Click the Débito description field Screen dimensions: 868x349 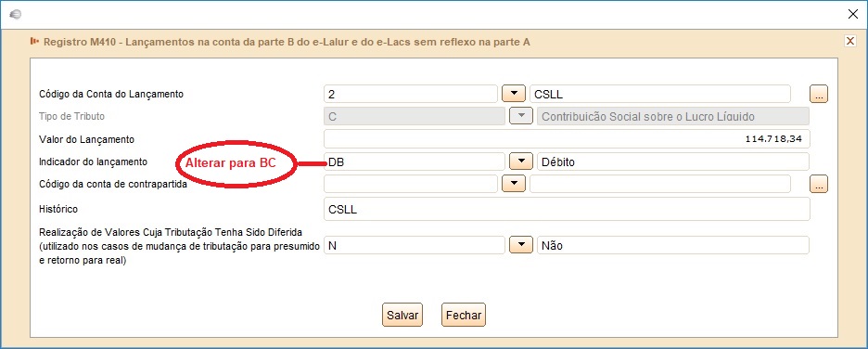pyautogui.click(x=673, y=162)
